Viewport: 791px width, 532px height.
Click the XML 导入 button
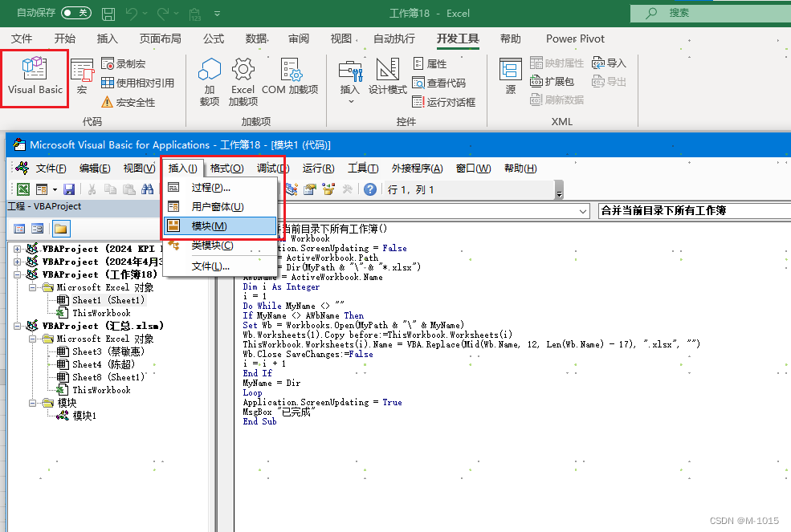point(609,63)
